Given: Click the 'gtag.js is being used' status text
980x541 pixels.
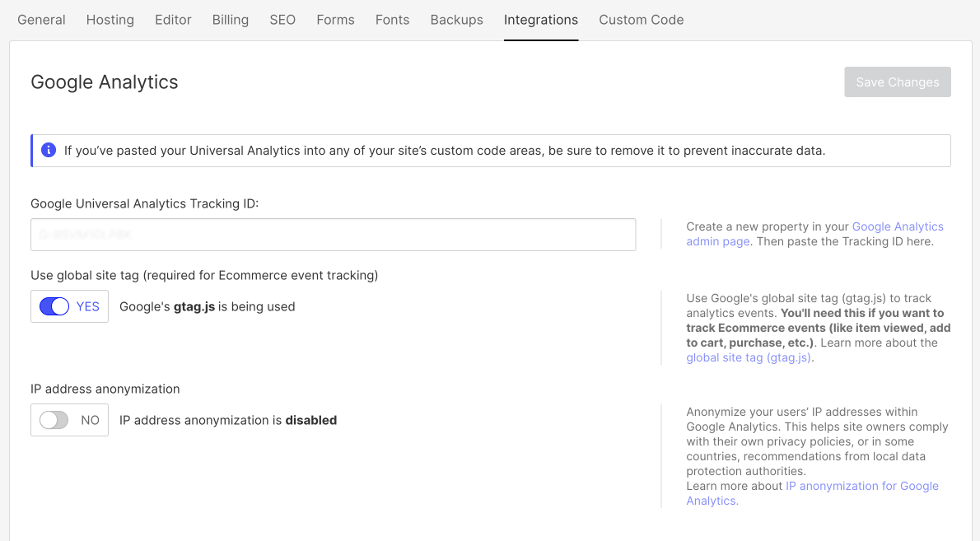Looking at the screenshot, I should coord(207,307).
